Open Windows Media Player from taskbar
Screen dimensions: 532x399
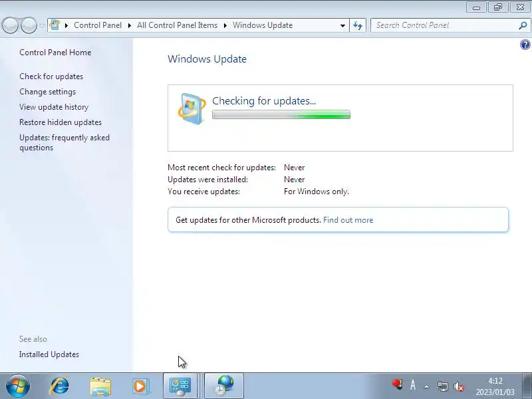pos(140,386)
